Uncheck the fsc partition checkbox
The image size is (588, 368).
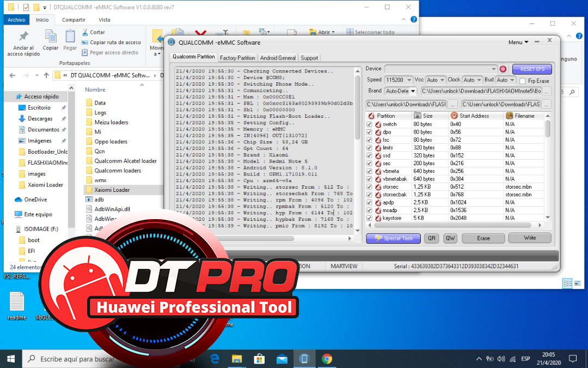coord(369,140)
